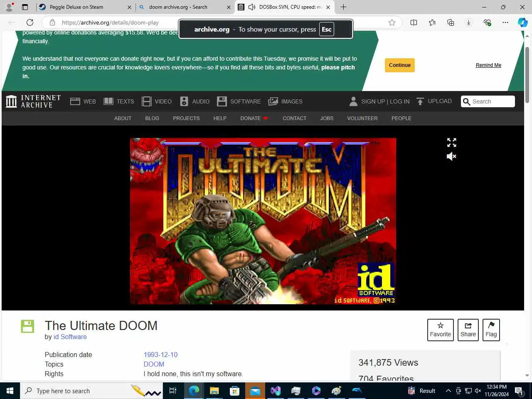Click the Favorite star button
Viewport: 532px width, 399px height.
tap(441, 330)
